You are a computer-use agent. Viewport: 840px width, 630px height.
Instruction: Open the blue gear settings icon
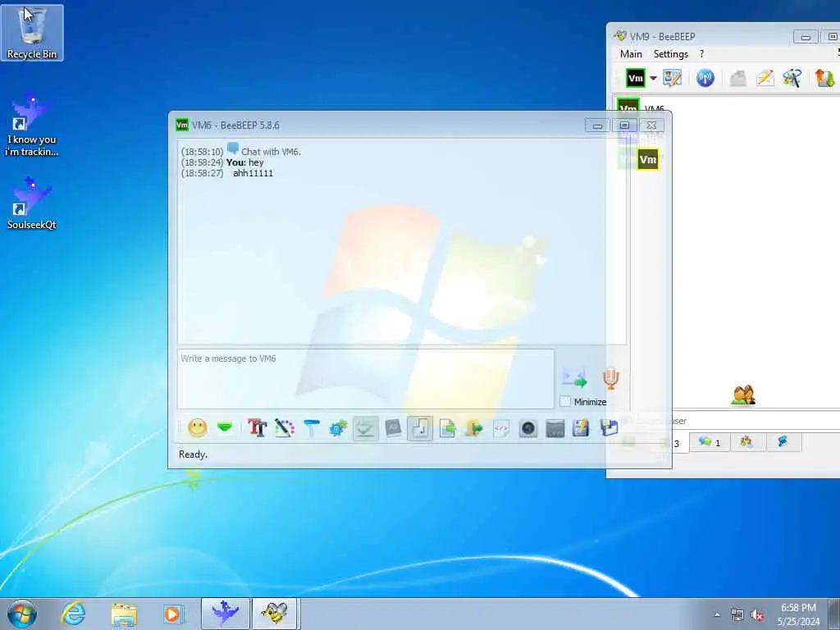click(x=338, y=428)
